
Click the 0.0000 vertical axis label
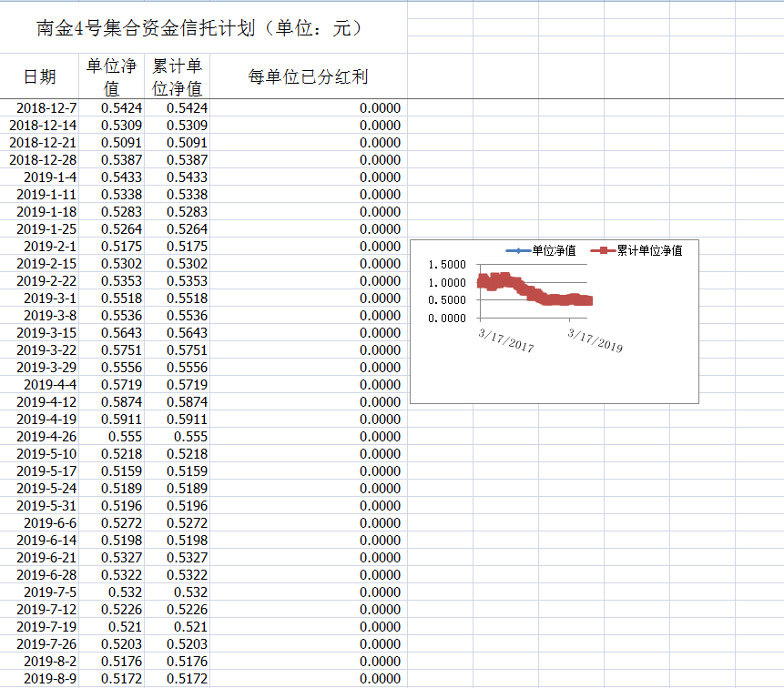tap(447, 318)
